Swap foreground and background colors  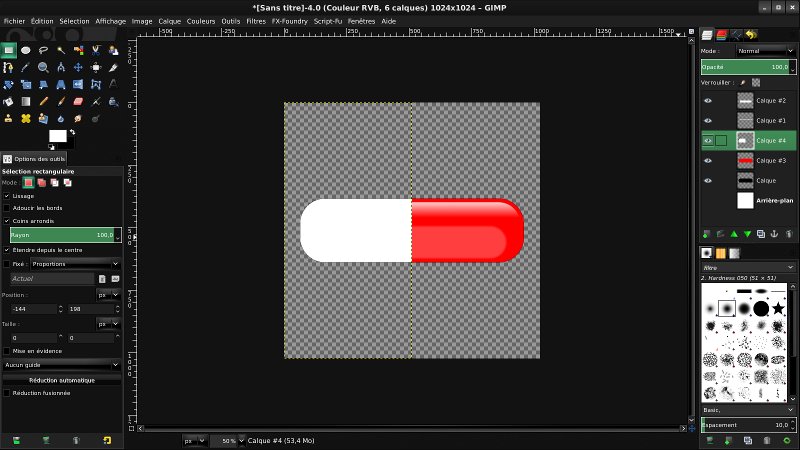pyautogui.click(x=72, y=132)
